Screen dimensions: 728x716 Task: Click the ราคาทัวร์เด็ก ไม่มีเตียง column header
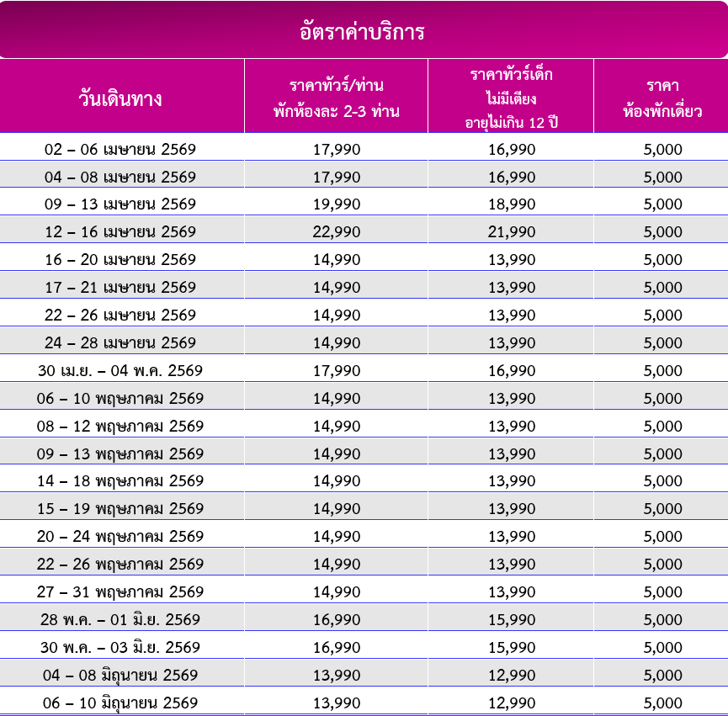(511, 98)
